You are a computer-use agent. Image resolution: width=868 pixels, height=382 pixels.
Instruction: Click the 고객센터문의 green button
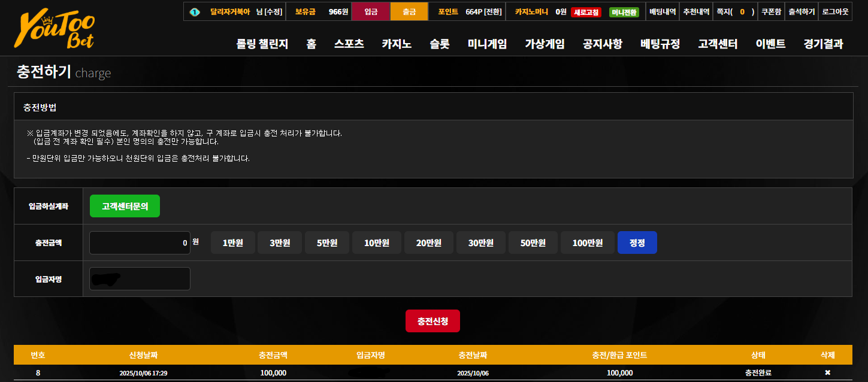(125, 206)
